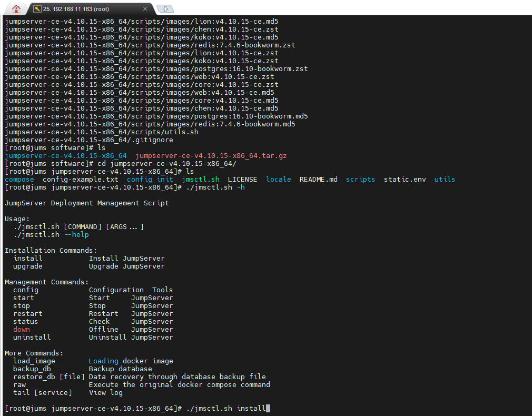The image size is (532, 416).
Task: Click the green jmsctl.sh file name
Action: (x=201, y=180)
